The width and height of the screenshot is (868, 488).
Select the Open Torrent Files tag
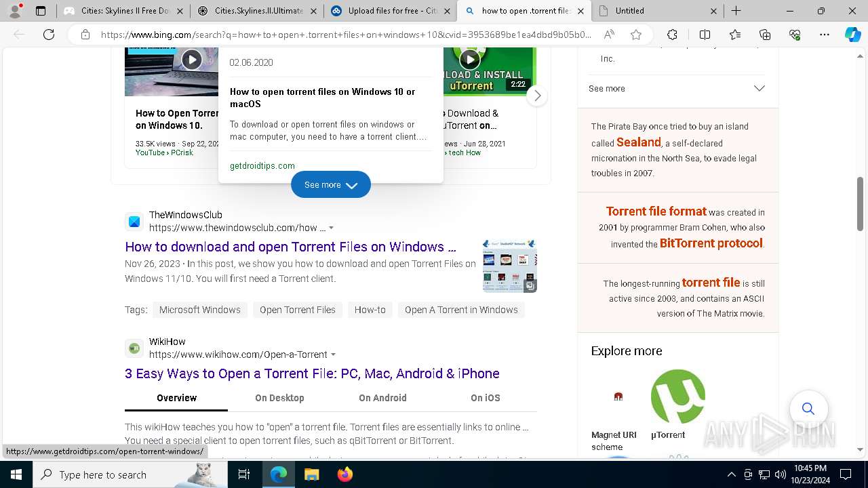pos(298,310)
